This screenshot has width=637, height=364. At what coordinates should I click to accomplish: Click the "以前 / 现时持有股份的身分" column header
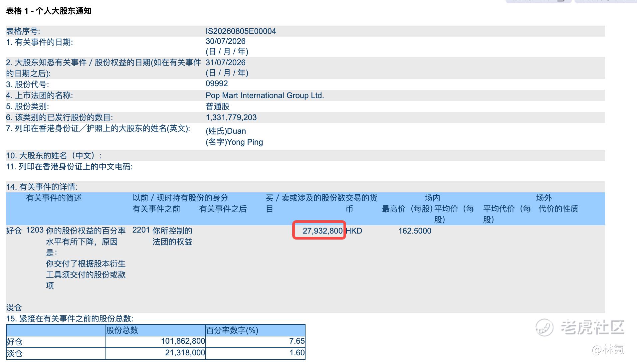pyautogui.click(x=180, y=198)
